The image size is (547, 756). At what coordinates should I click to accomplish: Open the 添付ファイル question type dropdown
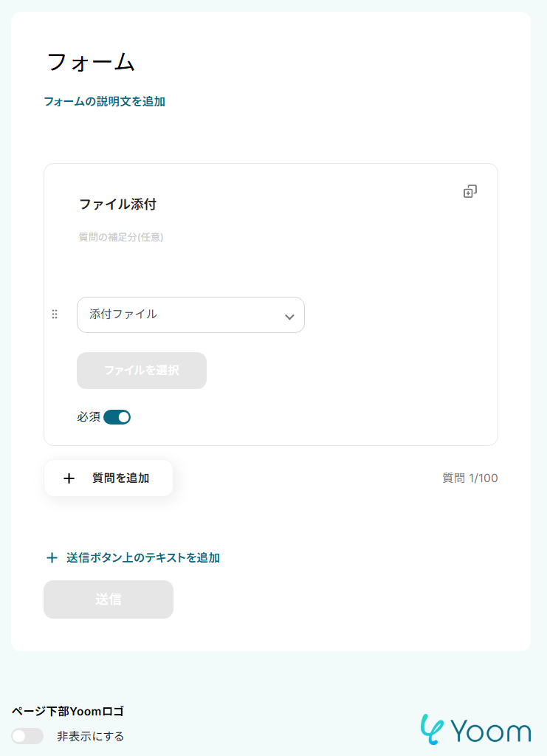tap(190, 315)
